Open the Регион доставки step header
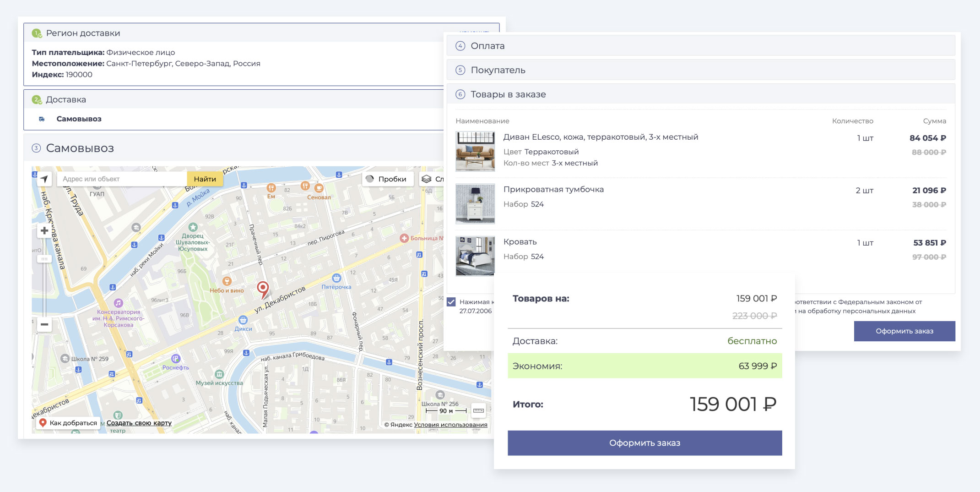980x492 pixels. (83, 33)
